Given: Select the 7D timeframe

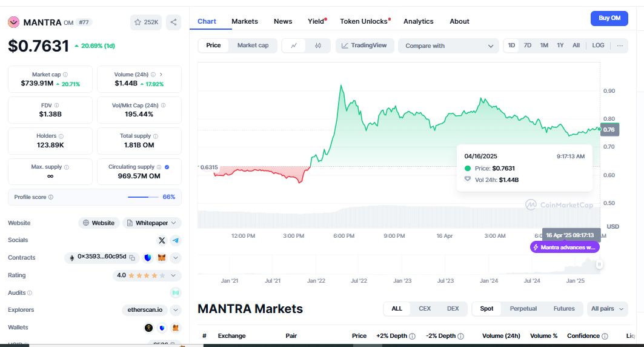Looking at the screenshot, I should click(527, 45).
